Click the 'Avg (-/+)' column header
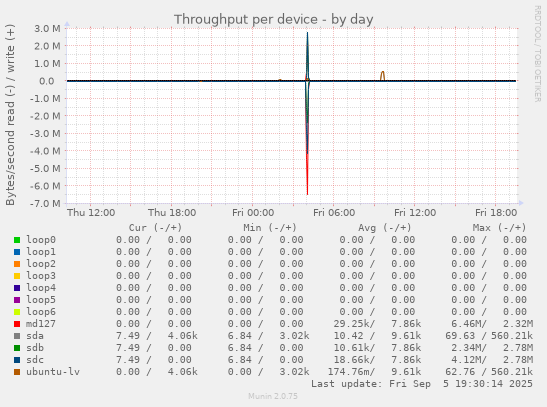This screenshot has height=407, width=547. pyautogui.click(x=384, y=228)
